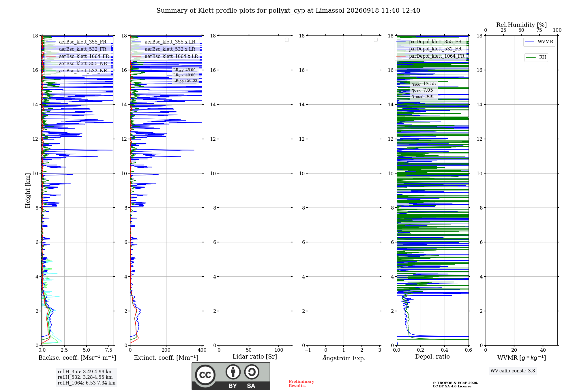Select aerBsc_klett_355_FR legend entry
The width and height of the screenshot is (577, 392).
pos(76,42)
